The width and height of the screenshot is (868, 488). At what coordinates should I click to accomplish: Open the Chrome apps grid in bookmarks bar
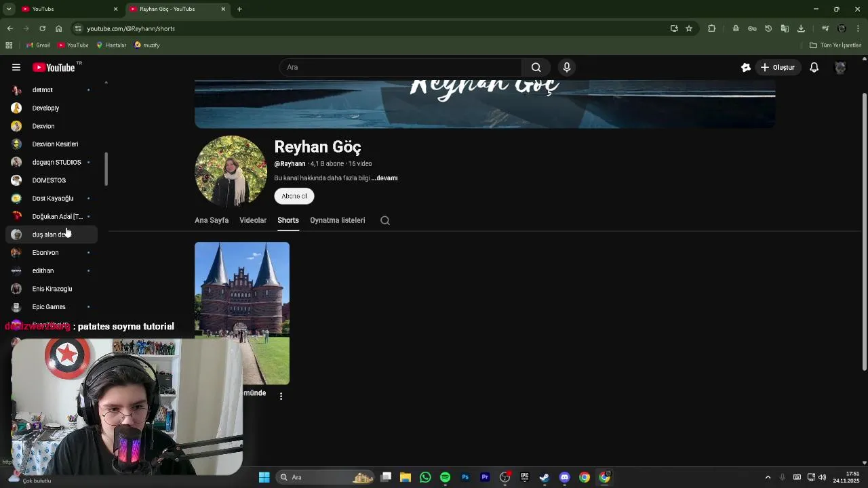pyautogui.click(x=9, y=45)
